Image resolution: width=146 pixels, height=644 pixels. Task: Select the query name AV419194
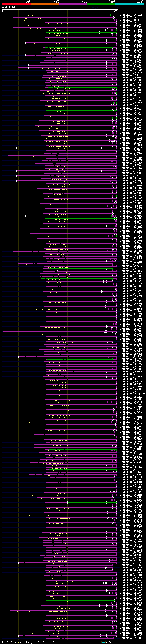pyautogui.click(x=9, y=8)
